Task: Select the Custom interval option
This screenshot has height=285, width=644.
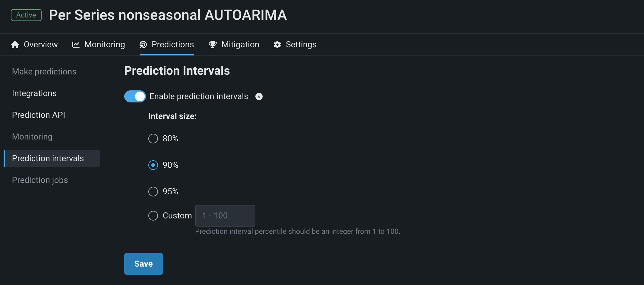Action: coord(153,216)
